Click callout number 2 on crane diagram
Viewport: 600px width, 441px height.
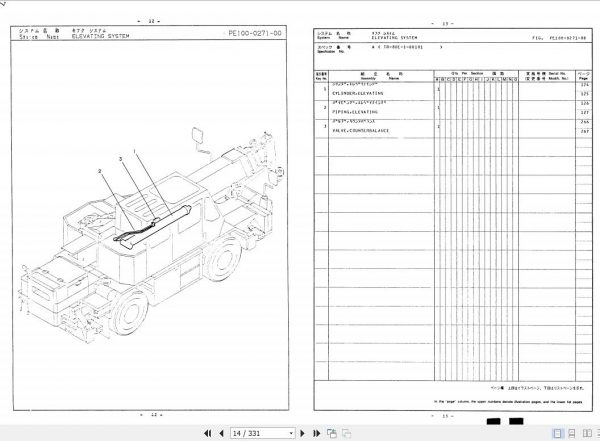pyautogui.click(x=100, y=171)
